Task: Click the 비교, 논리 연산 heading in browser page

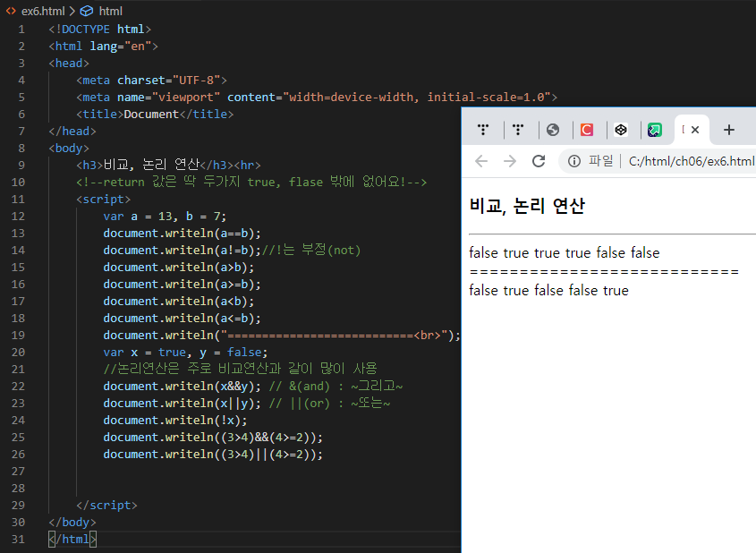Action: [527, 206]
